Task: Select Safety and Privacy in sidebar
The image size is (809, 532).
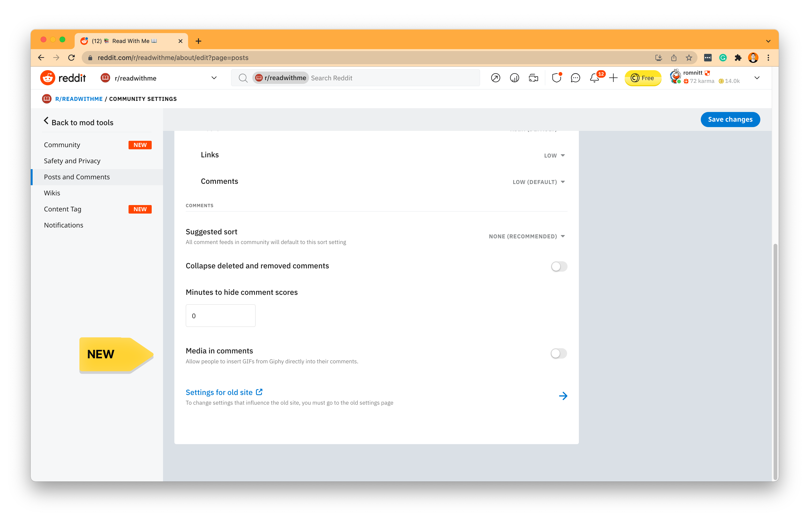Action: [72, 161]
